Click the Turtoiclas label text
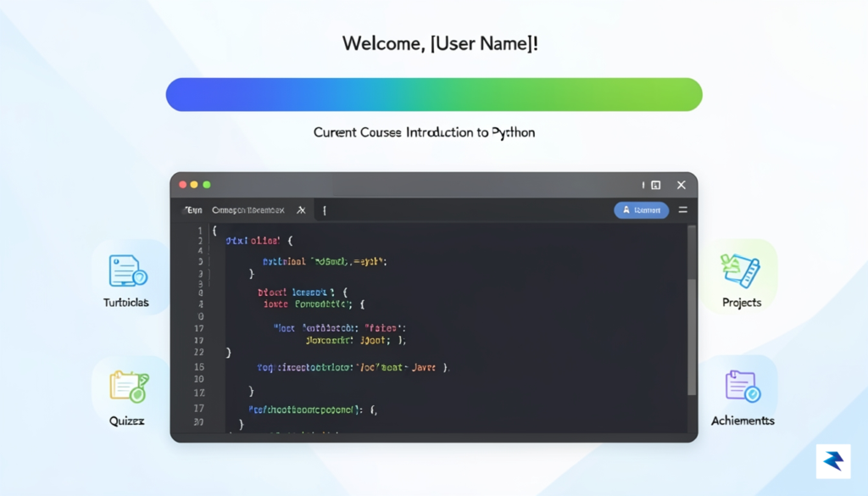 click(126, 303)
